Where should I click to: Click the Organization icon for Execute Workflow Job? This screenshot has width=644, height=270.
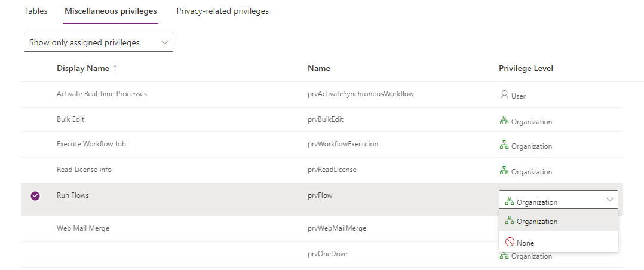[504, 145]
